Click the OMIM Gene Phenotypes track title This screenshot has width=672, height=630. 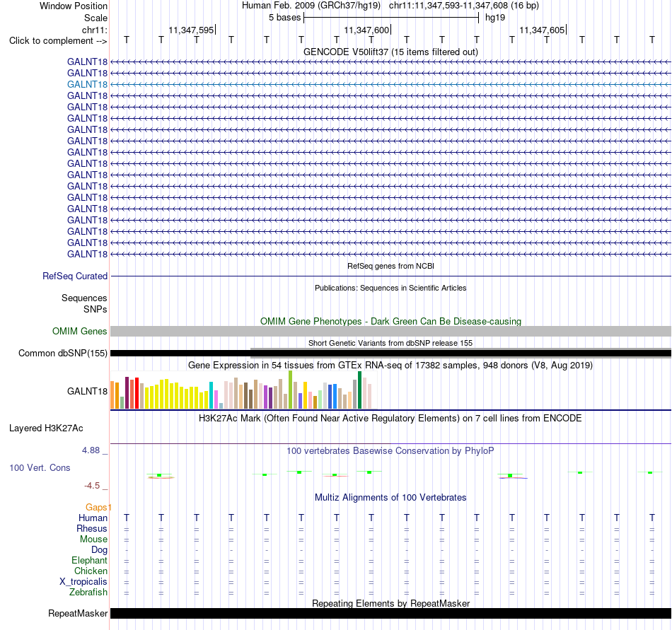390,321
